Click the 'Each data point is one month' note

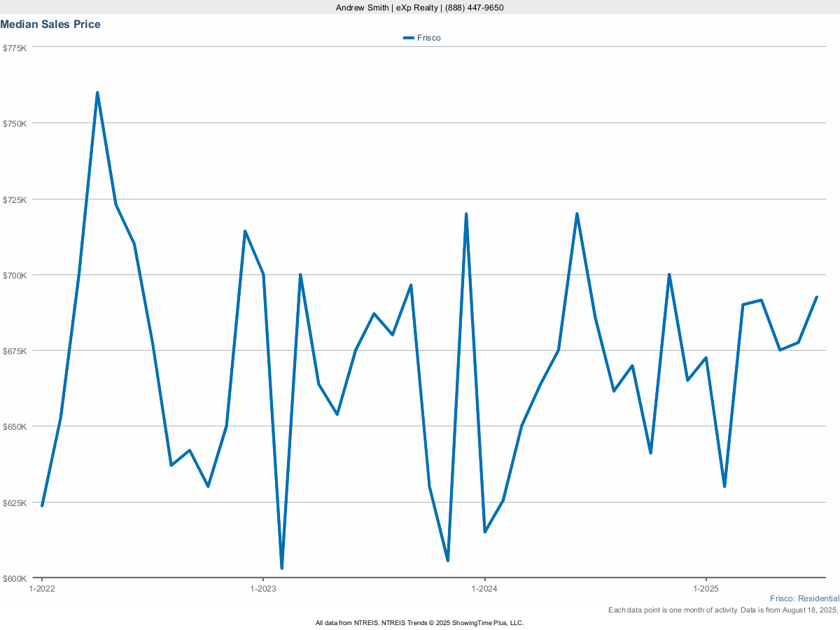point(724,610)
